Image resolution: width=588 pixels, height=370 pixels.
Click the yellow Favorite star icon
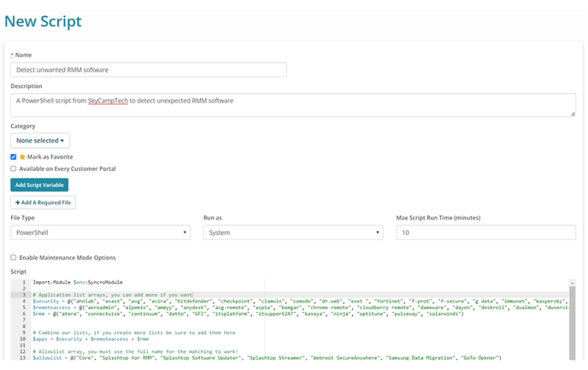23,157
